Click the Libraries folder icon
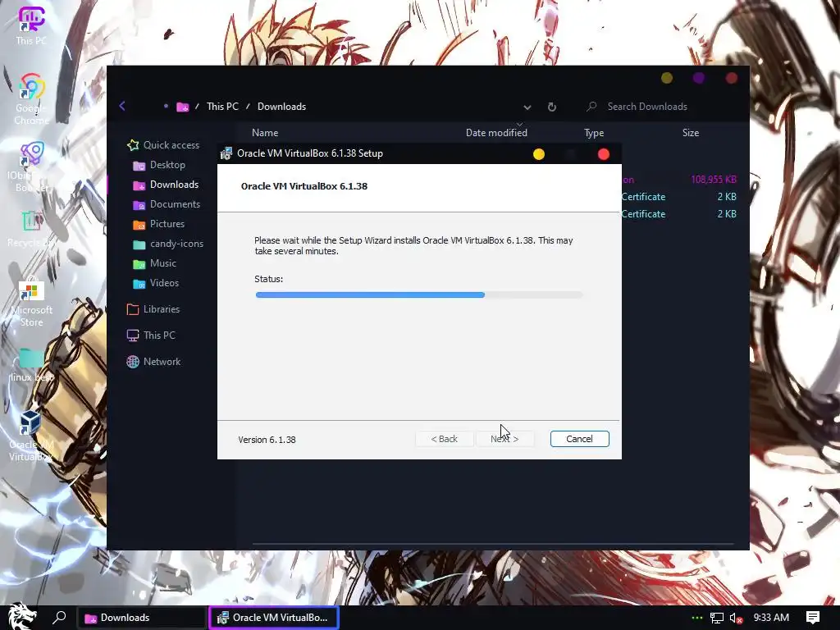Viewport: 840px width, 630px height. 133,309
